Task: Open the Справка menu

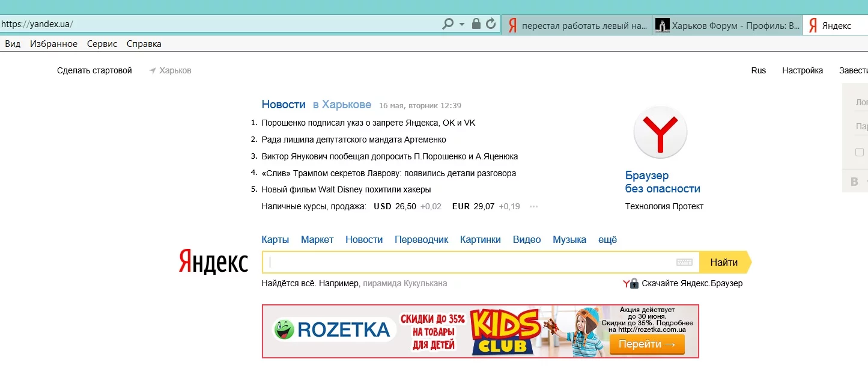Action: [144, 44]
